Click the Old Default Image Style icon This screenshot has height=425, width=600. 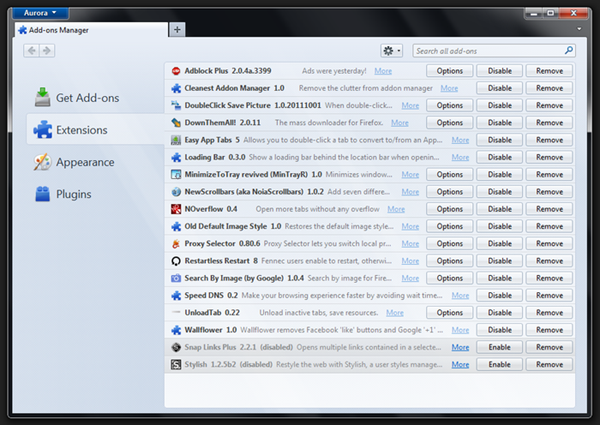[x=176, y=226]
